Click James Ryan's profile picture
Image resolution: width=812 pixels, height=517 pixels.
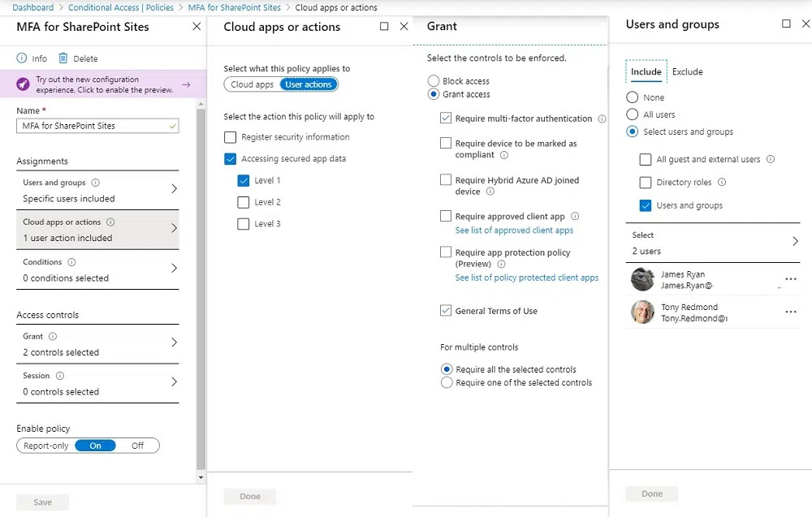[x=642, y=279]
